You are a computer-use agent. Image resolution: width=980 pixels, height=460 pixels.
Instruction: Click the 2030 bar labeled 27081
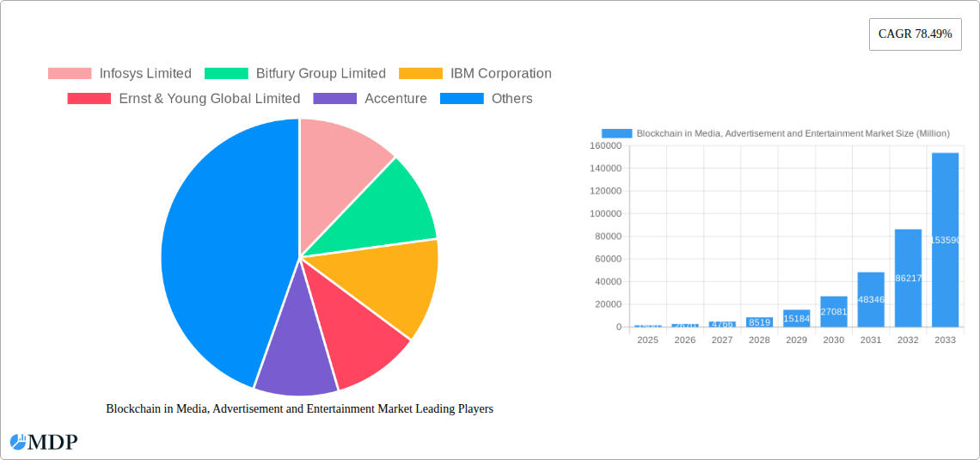pyautogui.click(x=834, y=311)
